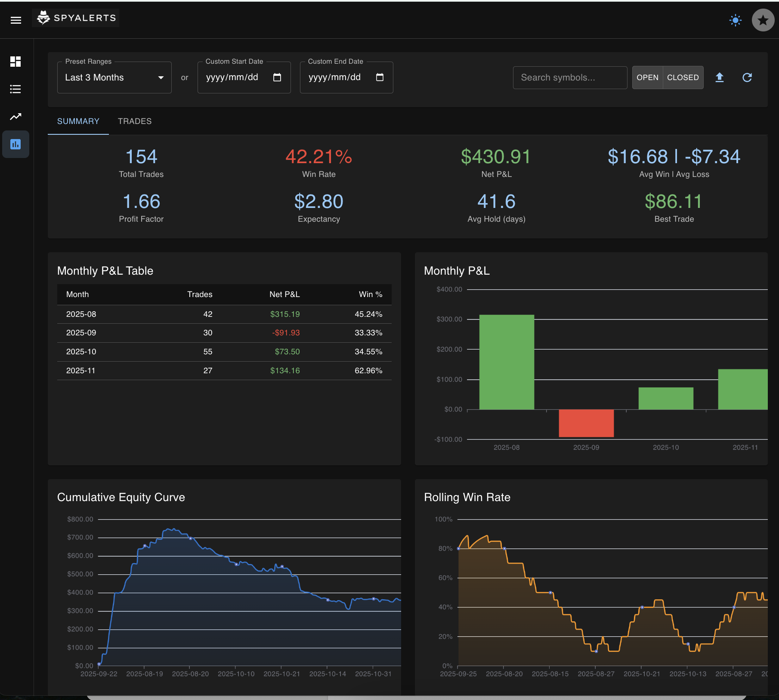Select the performance trend icon in sidebar
779x700 pixels.
15,117
